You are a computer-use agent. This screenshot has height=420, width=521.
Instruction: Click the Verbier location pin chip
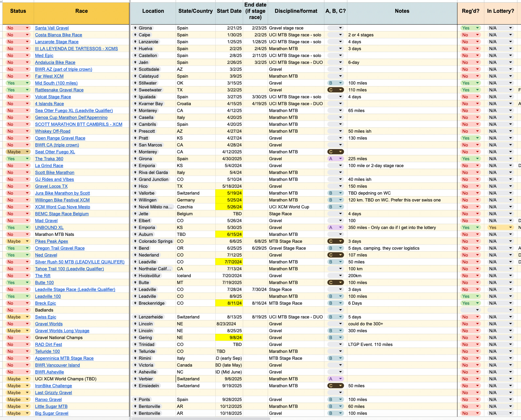[x=143, y=379]
